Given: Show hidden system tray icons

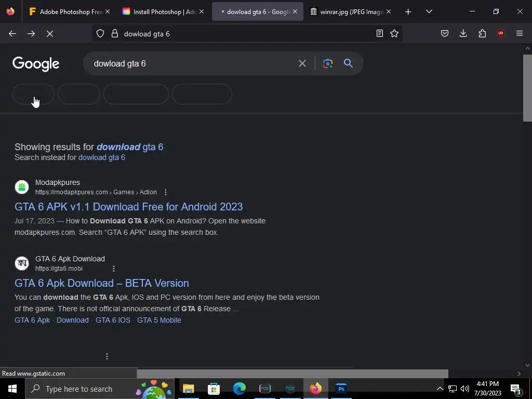Looking at the screenshot, I should click(x=440, y=389).
